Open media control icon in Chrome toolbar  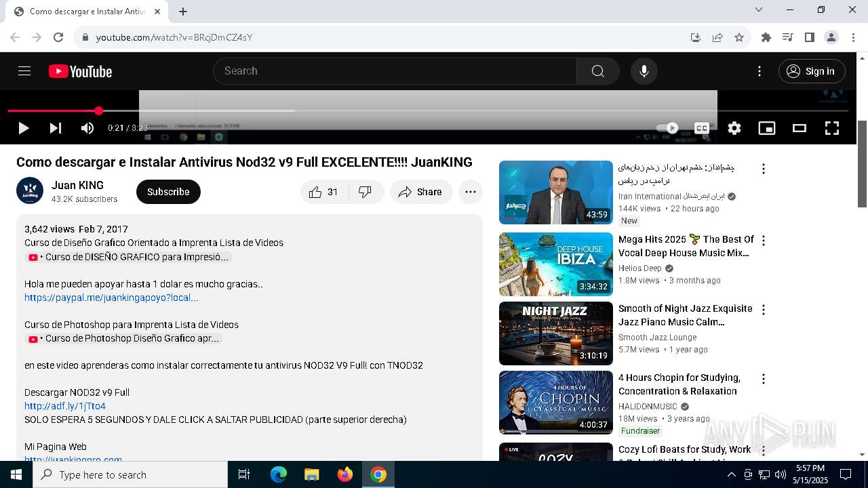coord(787,37)
